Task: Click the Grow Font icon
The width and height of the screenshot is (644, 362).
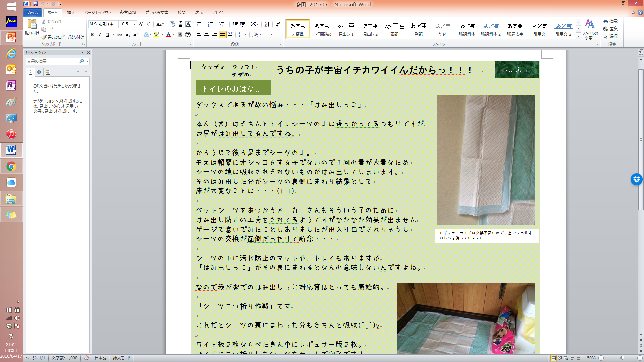Action: point(141,24)
